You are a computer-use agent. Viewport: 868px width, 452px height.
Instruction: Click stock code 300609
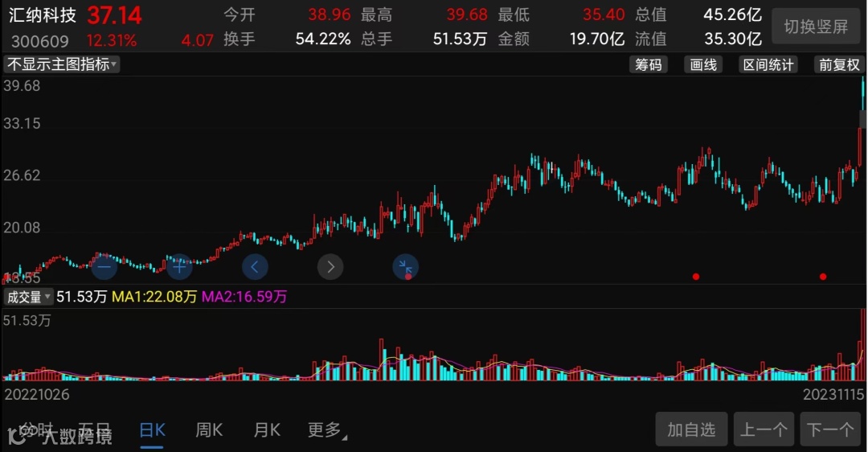[40, 41]
